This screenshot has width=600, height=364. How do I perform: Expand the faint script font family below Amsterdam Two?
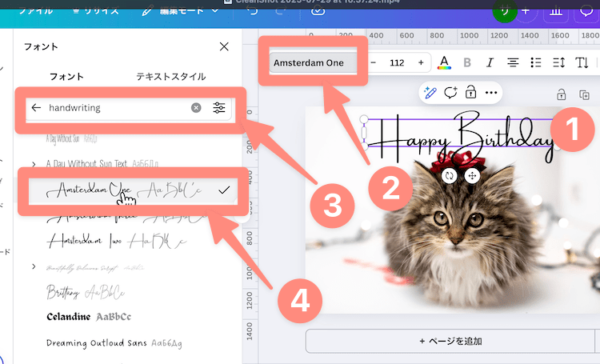[34, 266]
